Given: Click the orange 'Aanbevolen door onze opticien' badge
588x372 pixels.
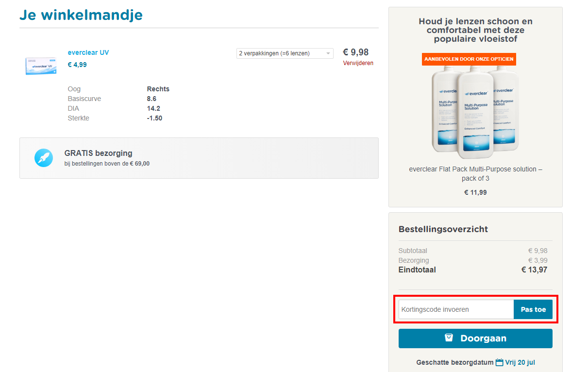Looking at the screenshot, I should [469, 59].
